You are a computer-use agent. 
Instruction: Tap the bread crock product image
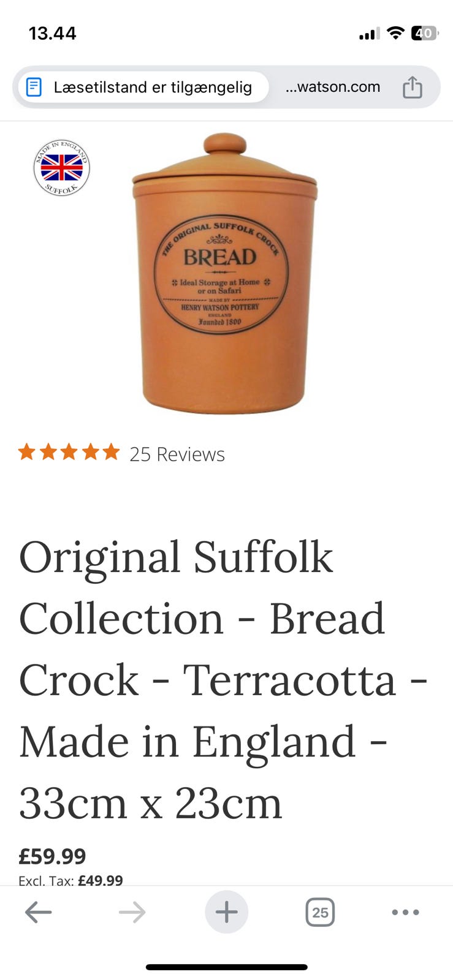pyautogui.click(x=225, y=274)
